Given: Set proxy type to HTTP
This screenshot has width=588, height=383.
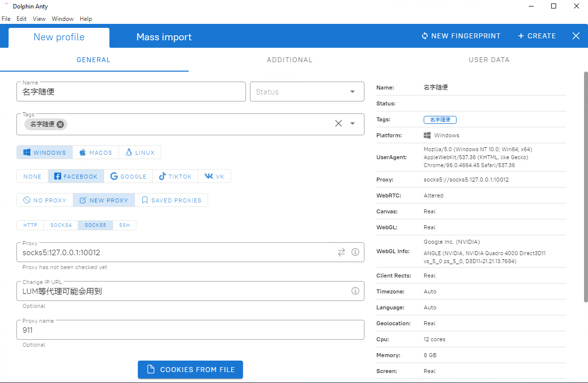Looking at the screenshot, I should tap(30, 225).
